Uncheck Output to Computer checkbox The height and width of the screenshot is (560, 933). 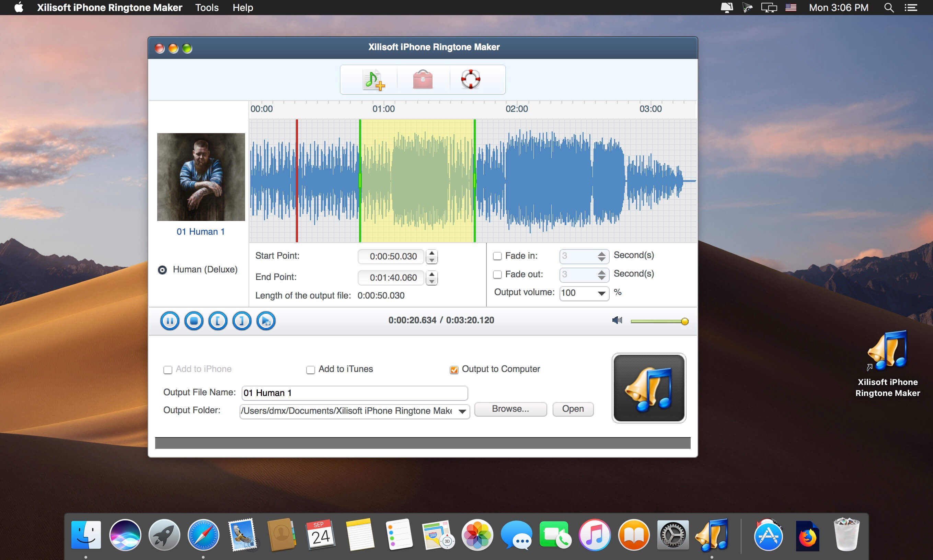pos(454,370)
